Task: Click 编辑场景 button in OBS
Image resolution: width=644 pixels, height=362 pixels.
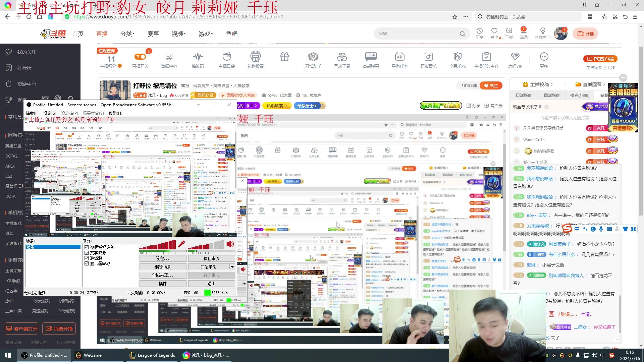Action: pos(163,267)
